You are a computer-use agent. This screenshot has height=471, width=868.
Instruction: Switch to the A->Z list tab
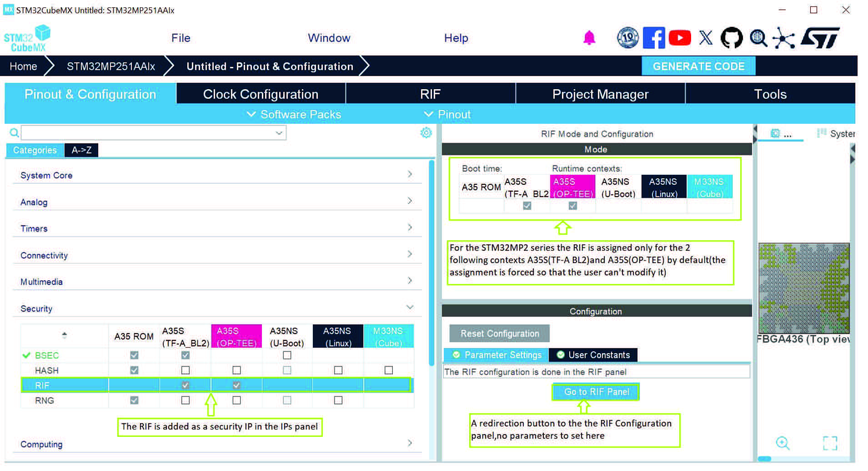81,150
